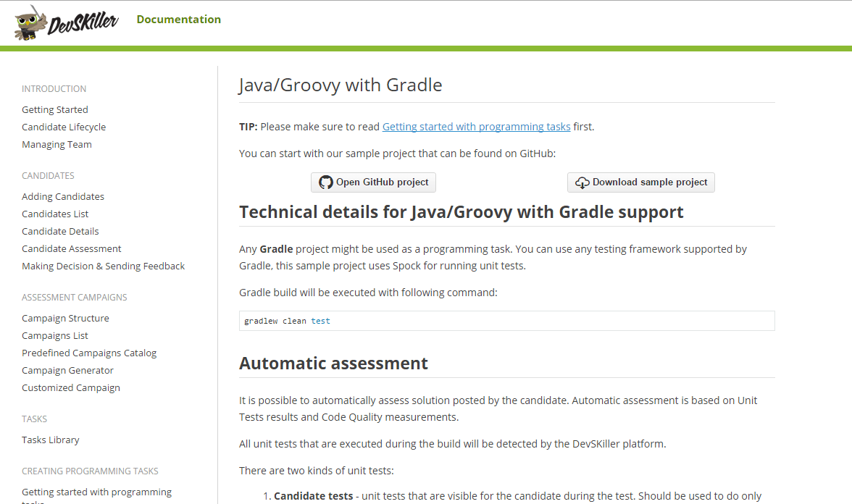Navigate to Adding Candidates page
The height and width of the screenshot is (504, 852).
tap(63, 196)
